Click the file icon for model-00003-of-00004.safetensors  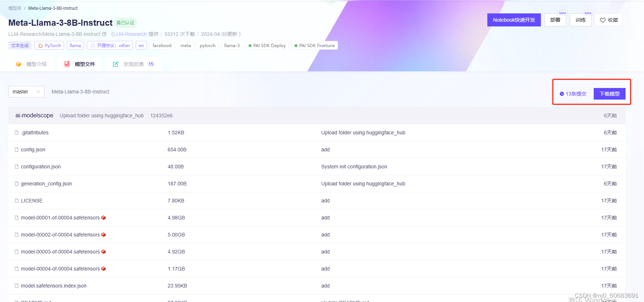17,252
